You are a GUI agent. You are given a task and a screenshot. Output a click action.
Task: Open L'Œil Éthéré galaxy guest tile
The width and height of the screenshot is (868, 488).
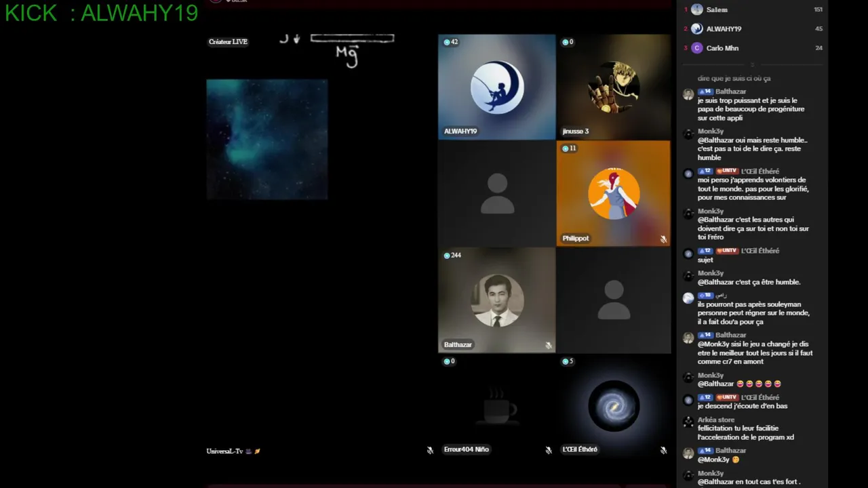point(614,406)
